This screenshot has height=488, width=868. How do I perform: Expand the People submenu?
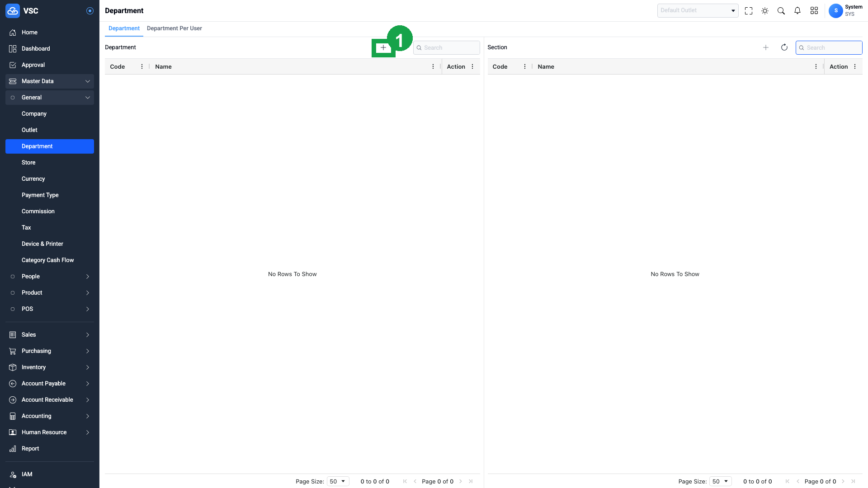click(50, 277)
